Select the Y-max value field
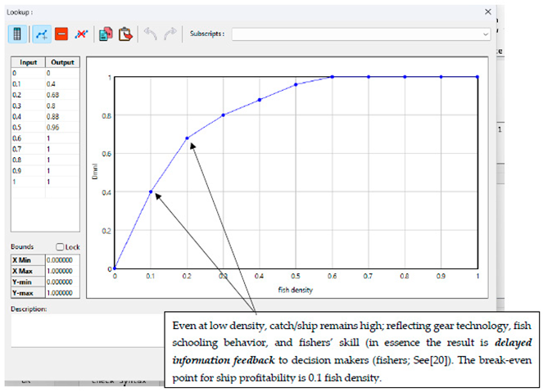Viewport: 543px width, 392px height. coord(62,292)
